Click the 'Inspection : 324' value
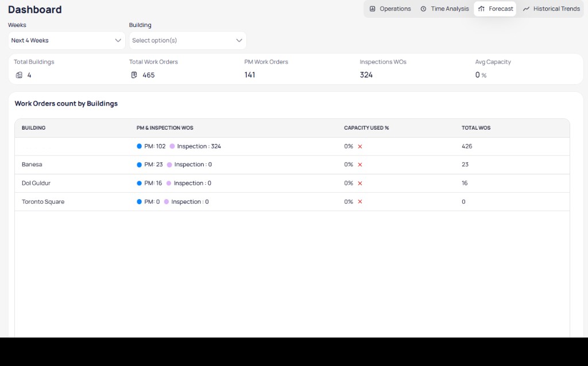 click(199, 146)
